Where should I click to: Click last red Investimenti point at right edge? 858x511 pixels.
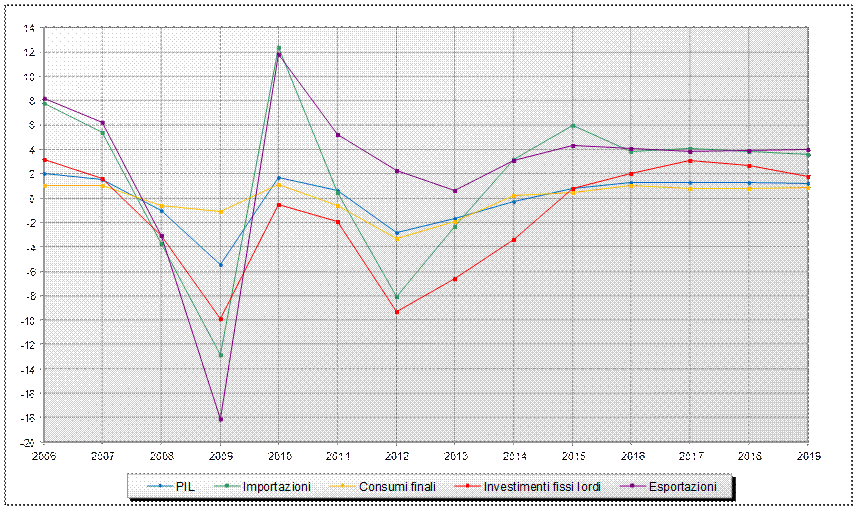click(808, 177)
